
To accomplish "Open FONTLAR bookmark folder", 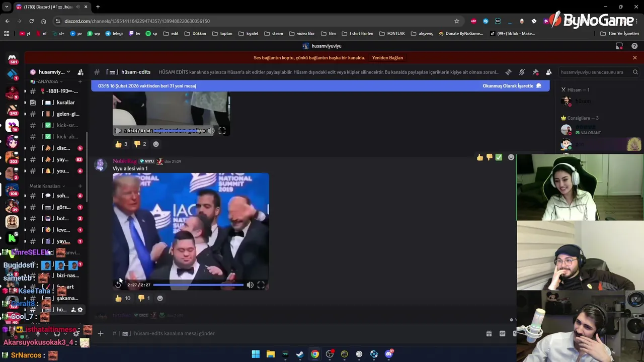I will click(392, 34).
